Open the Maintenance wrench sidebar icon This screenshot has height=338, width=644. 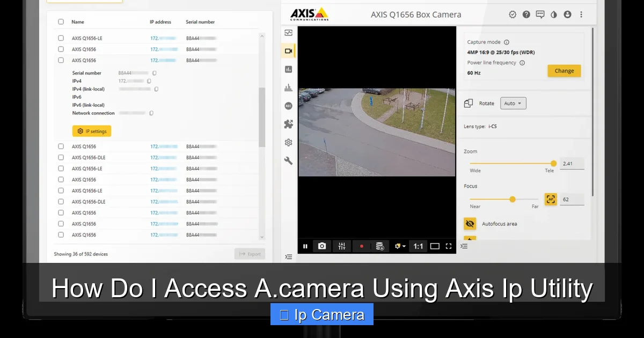(x=289, y=160)
